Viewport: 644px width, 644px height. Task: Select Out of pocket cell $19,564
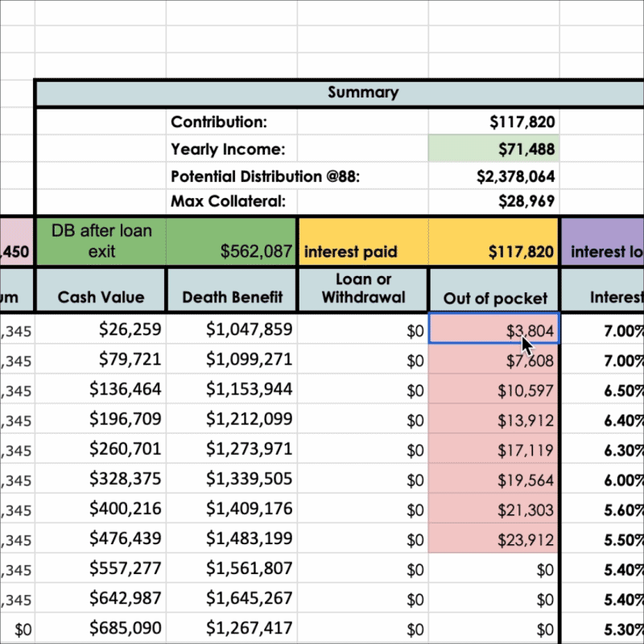coord(493,479)
